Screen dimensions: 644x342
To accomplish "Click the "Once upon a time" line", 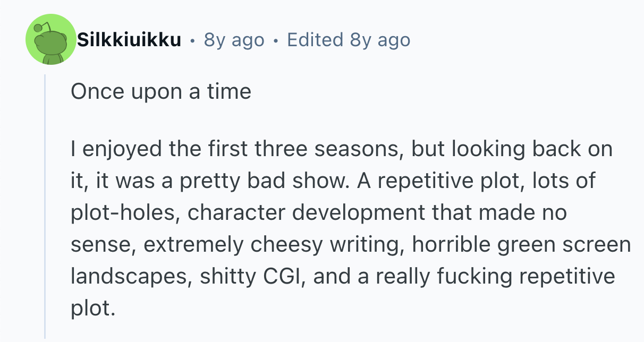I will click(x=160, y=92).
